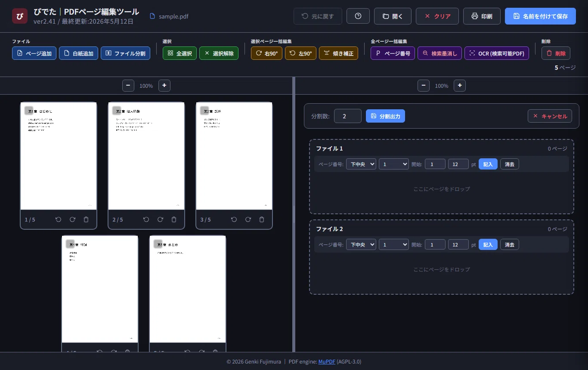Open ファイル 1 number format dropdown
588x370 pixels.
pos(394,164)
